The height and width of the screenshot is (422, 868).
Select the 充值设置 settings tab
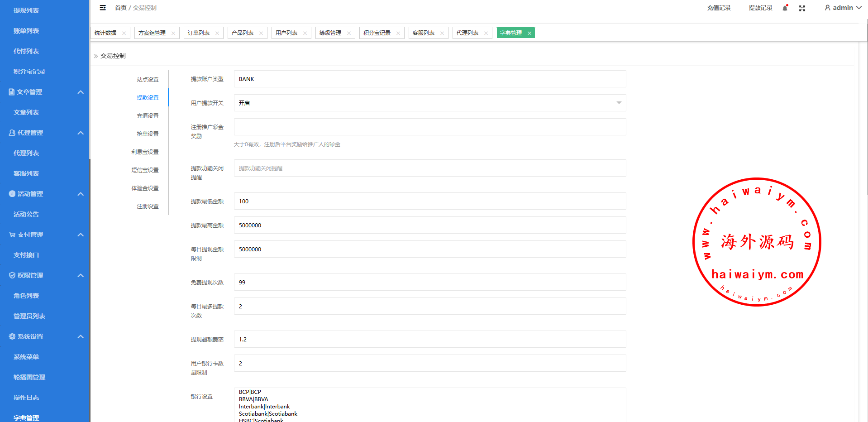click(x=148, y=116)
